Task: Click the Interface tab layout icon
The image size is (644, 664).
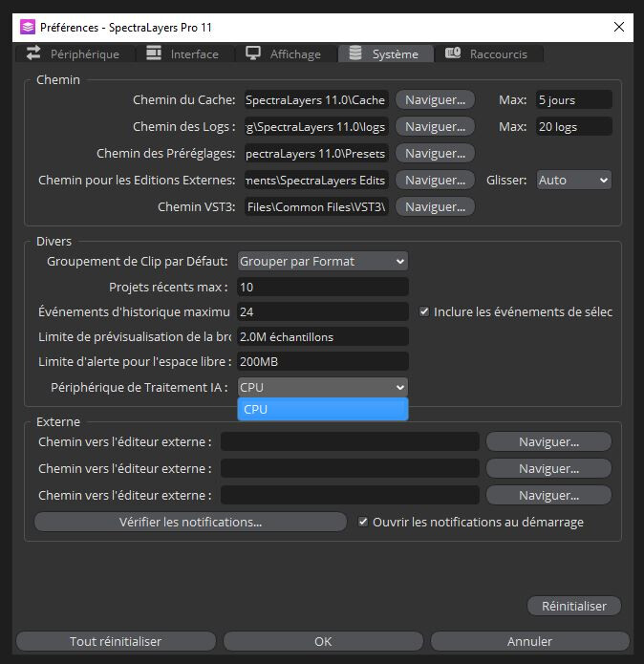Action: pos(153,53)
